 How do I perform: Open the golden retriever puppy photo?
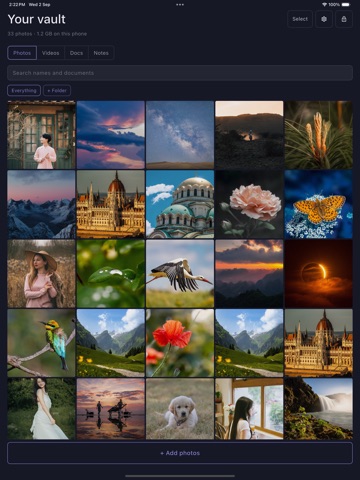pos(180,409)
